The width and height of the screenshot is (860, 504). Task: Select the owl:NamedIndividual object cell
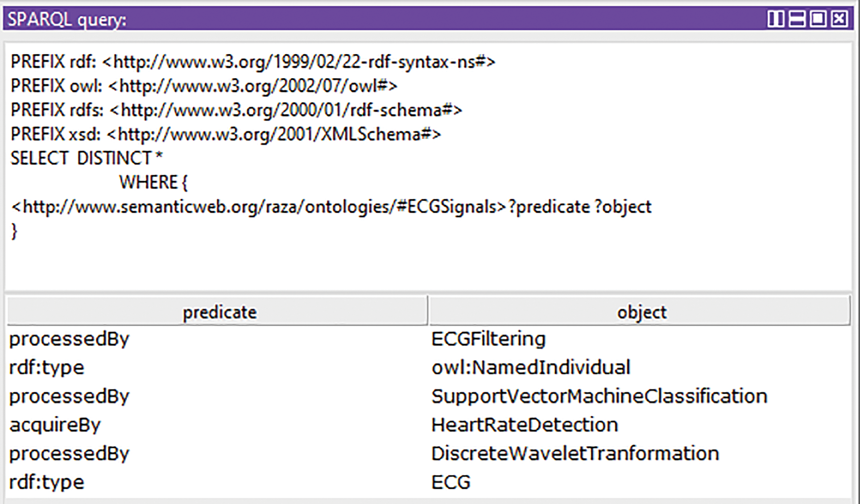tap(530, 368)
